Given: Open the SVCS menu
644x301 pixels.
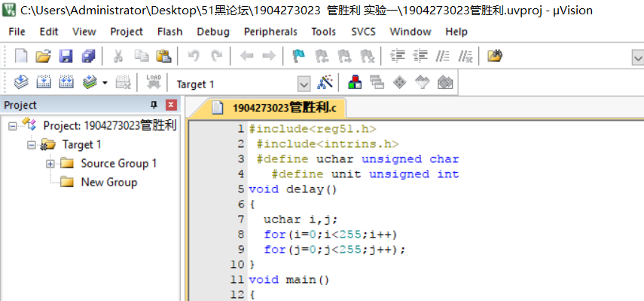Looking at the screenshot, I should point(364,32).
